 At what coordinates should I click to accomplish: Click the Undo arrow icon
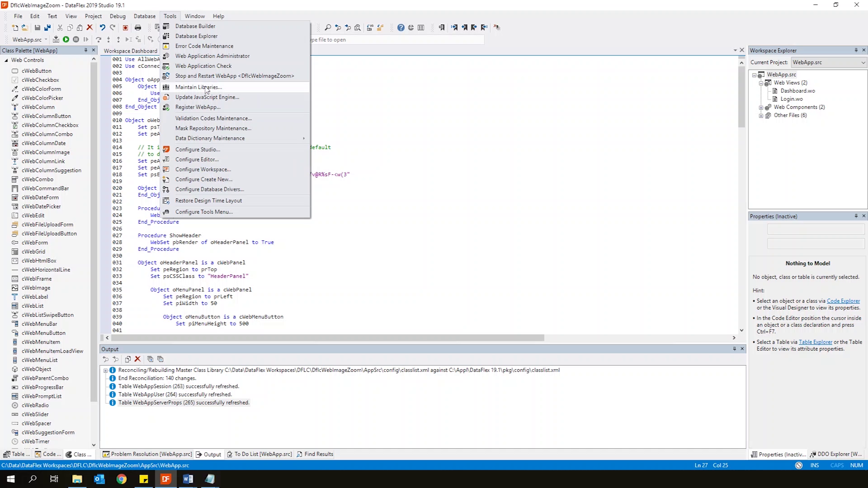point(103,28)
